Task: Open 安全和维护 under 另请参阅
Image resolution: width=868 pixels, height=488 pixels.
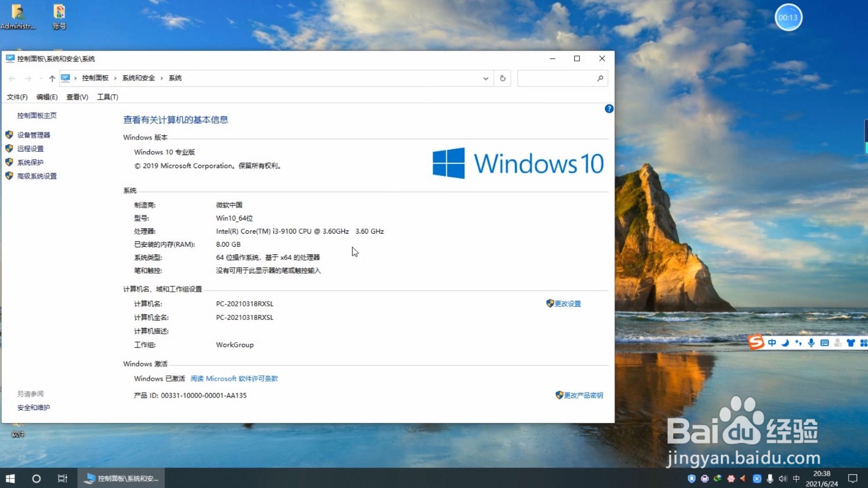Action: coord(34,407)
